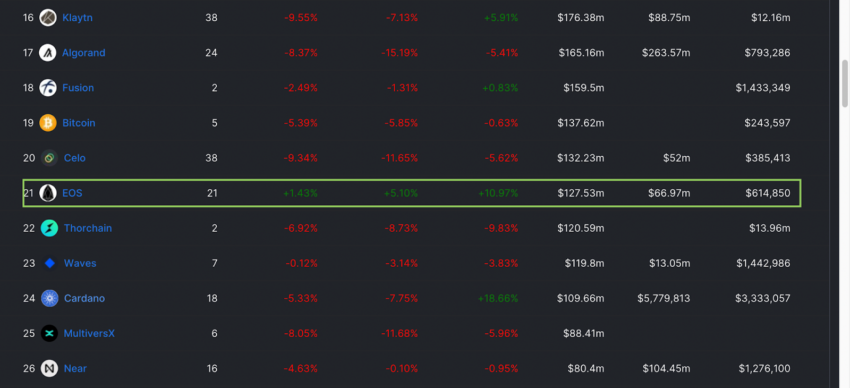Open the Algorand chain link

(83, 53)
